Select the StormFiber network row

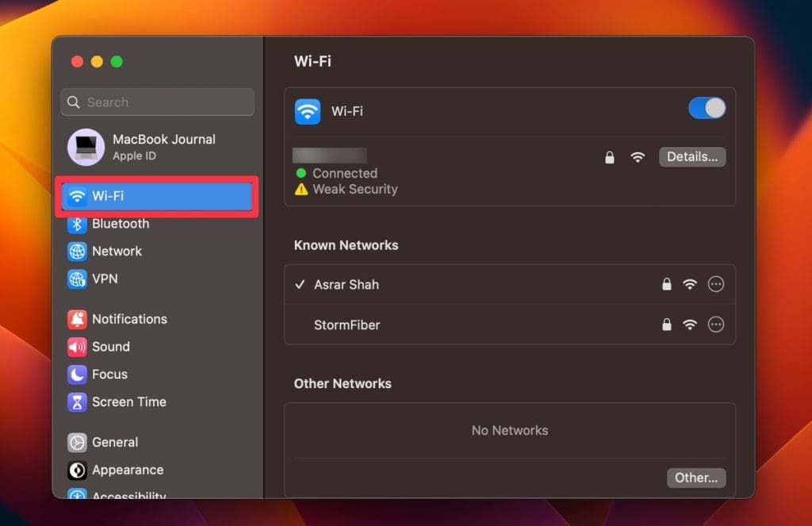pos(510,324)
